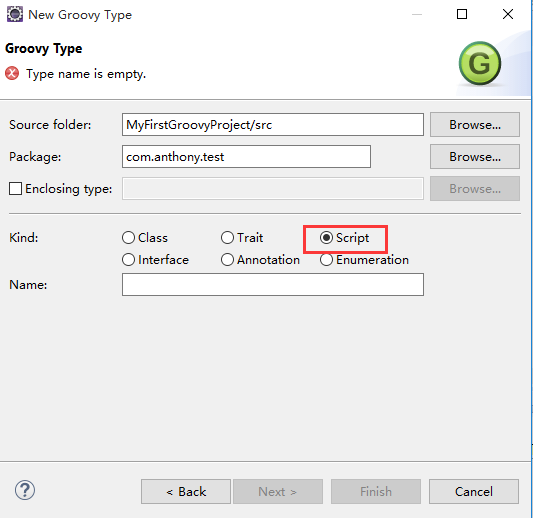This screenshot has height=518, width=533.
Task: Click the disabled Enclosing type Browse button
Action: (475, 188)
